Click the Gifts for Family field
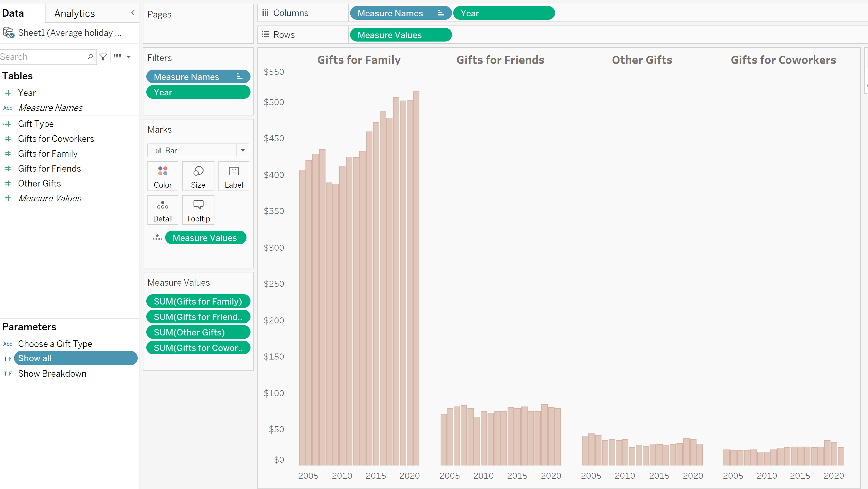Image resolution: width=868 pixels, height=489 pixels. [48, 154]
